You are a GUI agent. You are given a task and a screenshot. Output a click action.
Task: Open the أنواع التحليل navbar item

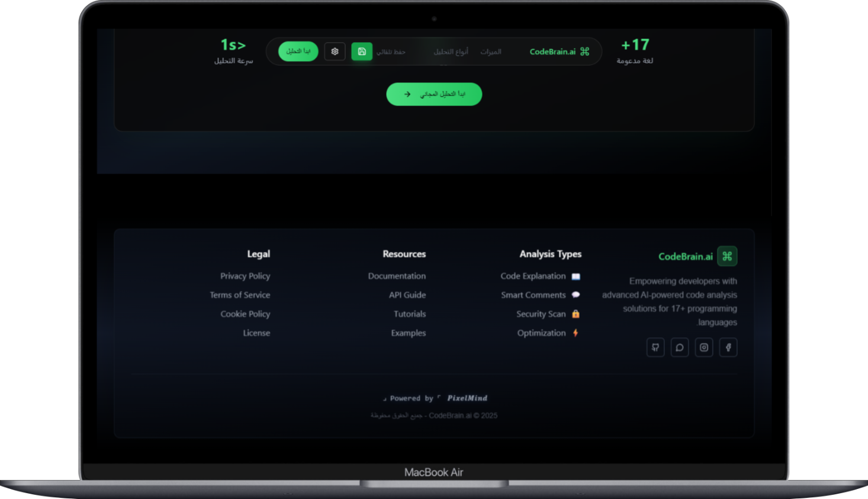click(x=451, y=52)
